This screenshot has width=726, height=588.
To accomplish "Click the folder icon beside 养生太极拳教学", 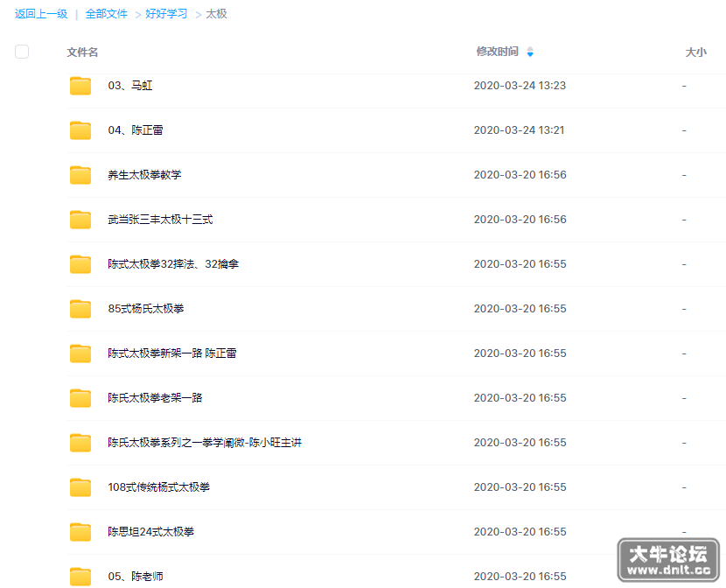I will coord(80,175).
